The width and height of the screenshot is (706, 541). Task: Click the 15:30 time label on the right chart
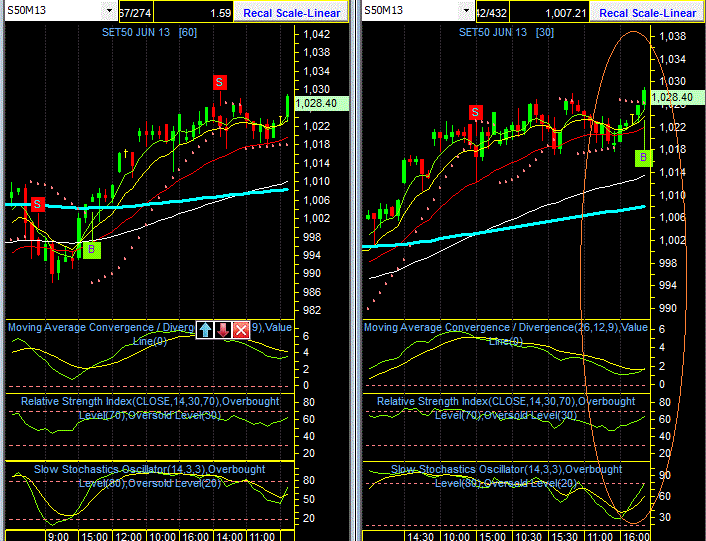coord(565,536)
